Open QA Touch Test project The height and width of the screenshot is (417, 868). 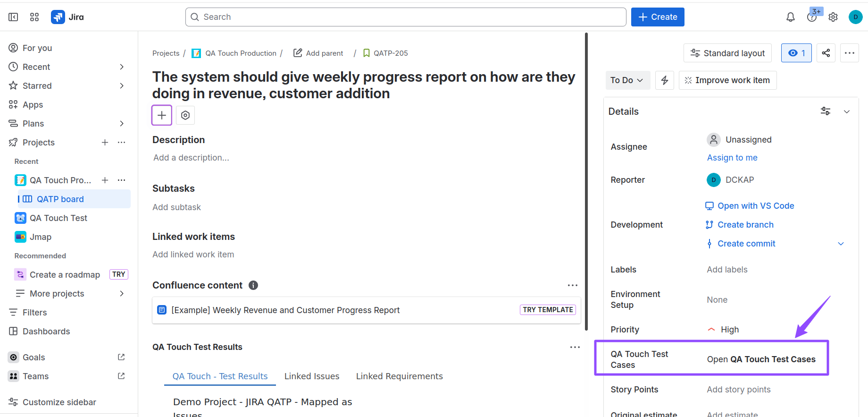[58, 218]
